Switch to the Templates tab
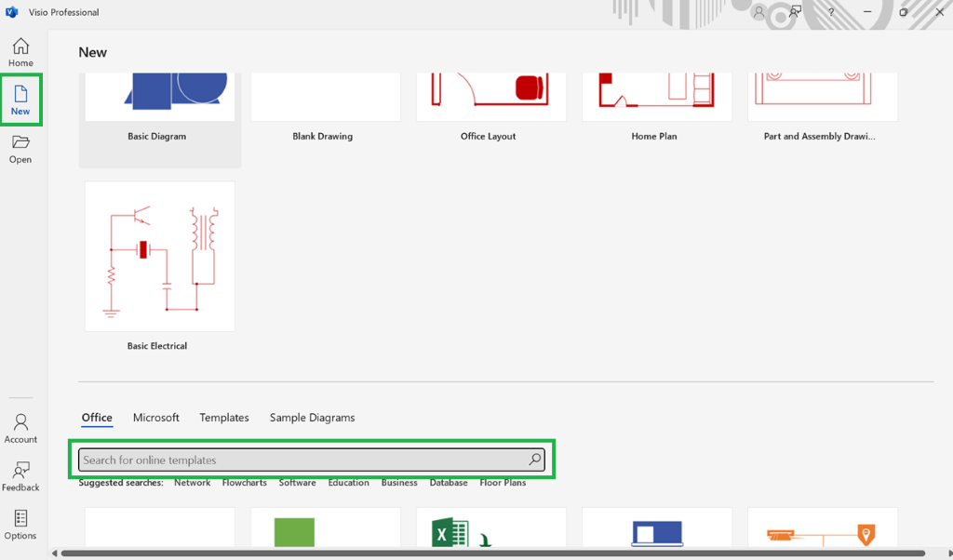The width and height of the screenshot is (953, 560). [224, 418]
